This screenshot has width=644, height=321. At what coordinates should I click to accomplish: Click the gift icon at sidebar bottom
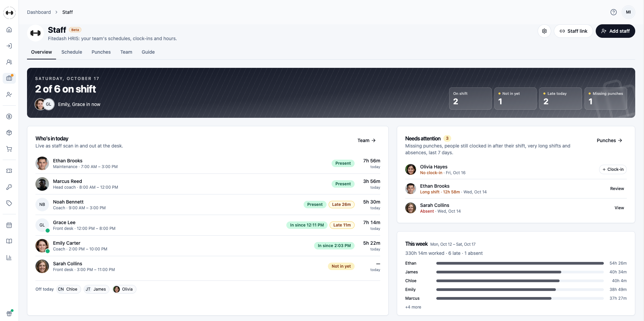pyautogui.click(x=9, y=313)
